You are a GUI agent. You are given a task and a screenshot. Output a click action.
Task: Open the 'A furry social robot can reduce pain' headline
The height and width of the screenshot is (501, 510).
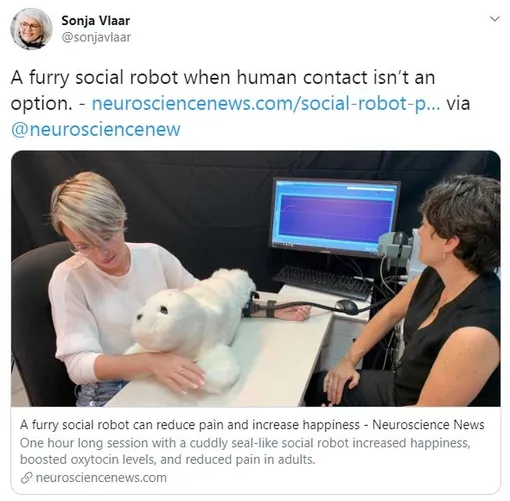(190, 425)
